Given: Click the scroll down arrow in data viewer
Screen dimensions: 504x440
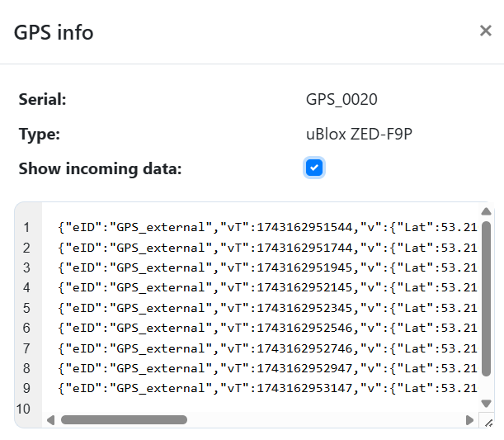Looking at the screenshot, I should click(486, 404).
